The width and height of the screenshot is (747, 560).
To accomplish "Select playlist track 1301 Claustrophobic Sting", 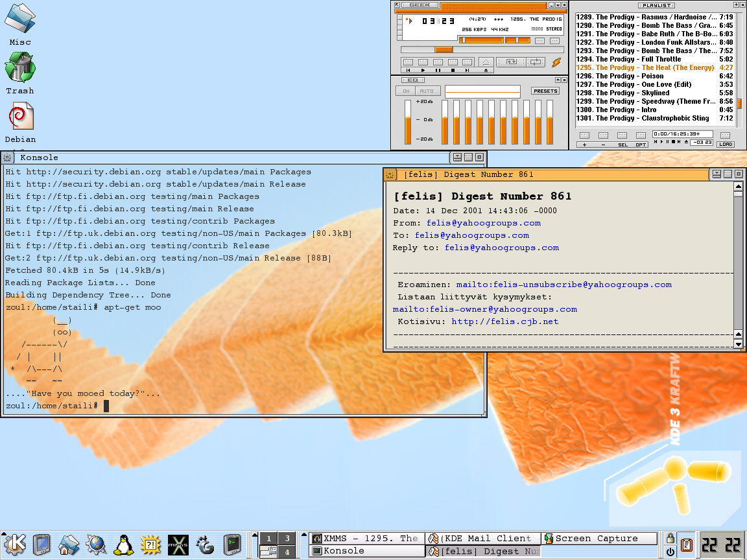I will coord(654,118).
